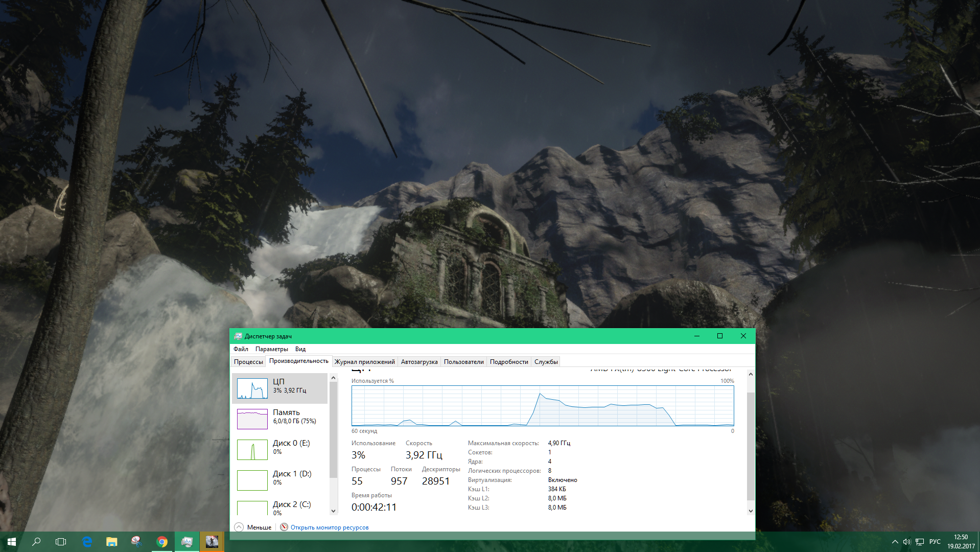
Task: Launch Microsoft Edge from the taskbar
Action: click(87, 542)
